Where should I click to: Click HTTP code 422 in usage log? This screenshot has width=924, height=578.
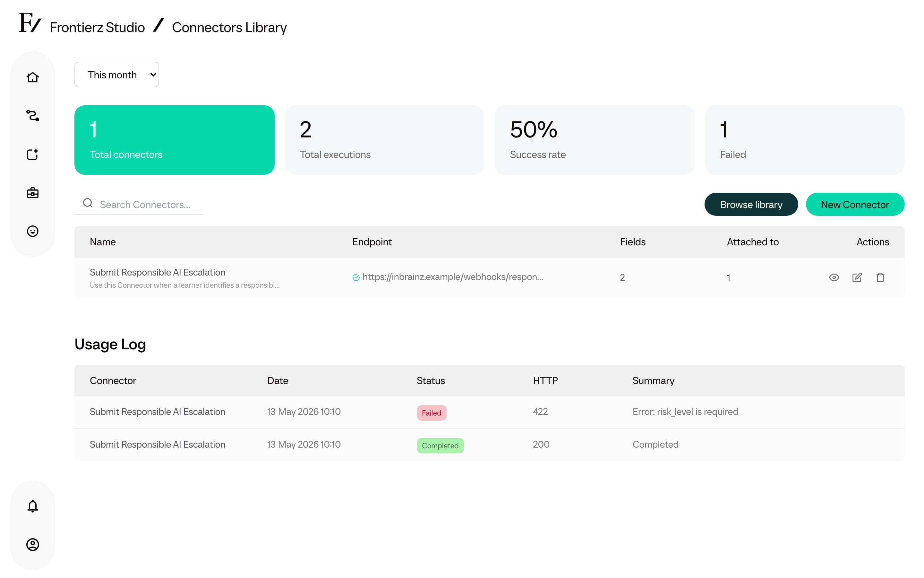[540, 412]
